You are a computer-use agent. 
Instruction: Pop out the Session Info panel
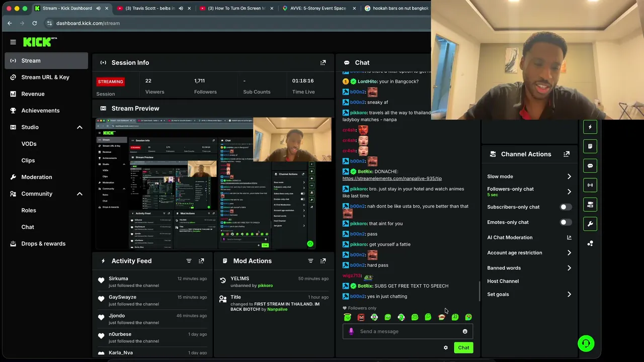[323, 62]
